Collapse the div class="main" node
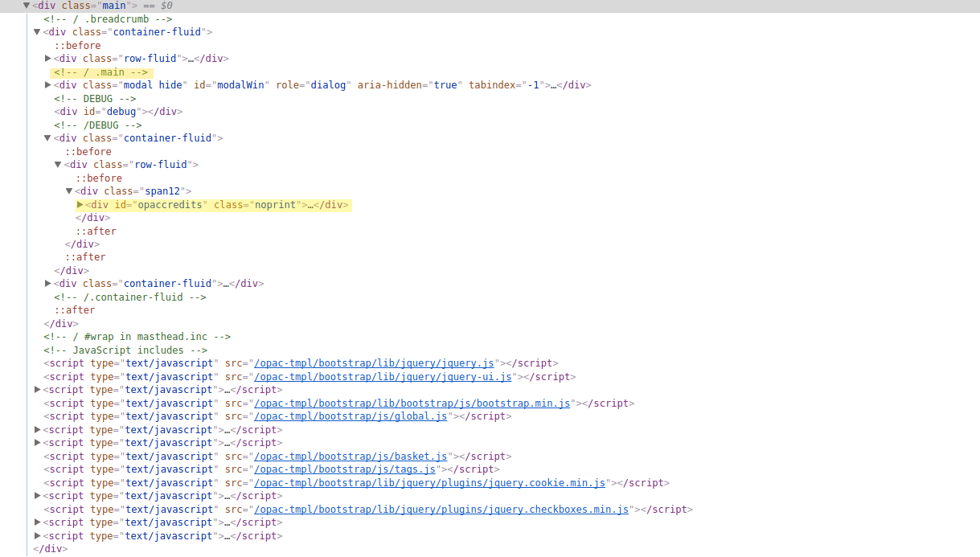This screenshot has height=557, width=980. click(x=27, y=6)
